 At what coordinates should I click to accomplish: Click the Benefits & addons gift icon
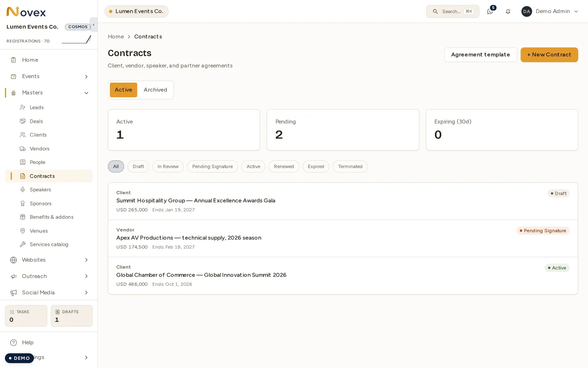click(x=23, y=217)
